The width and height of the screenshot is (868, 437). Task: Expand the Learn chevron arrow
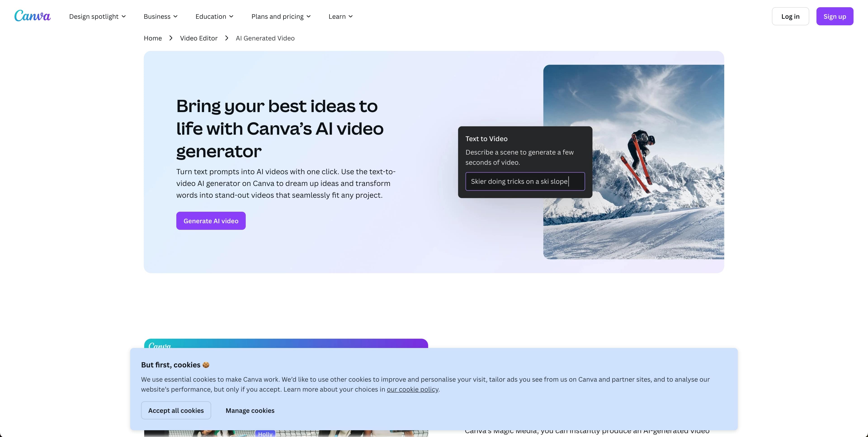pyautogui.click(x=350, y=16)
